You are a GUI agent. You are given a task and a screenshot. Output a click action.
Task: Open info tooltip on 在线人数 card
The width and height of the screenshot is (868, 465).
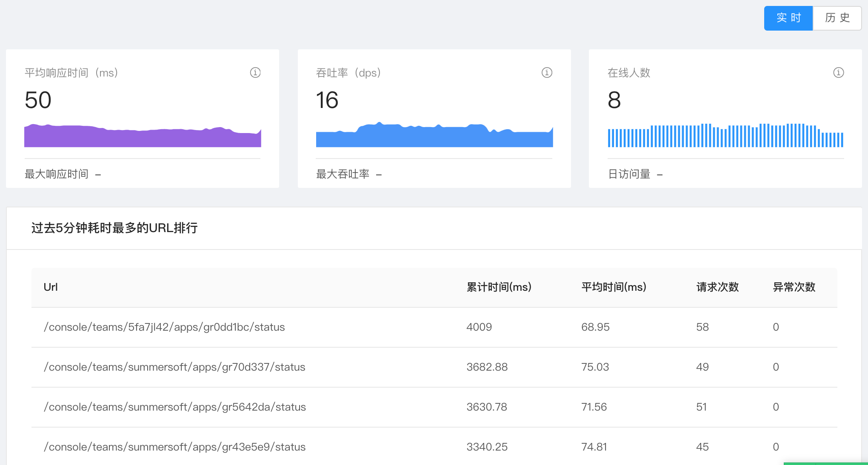tap(838, 73)
